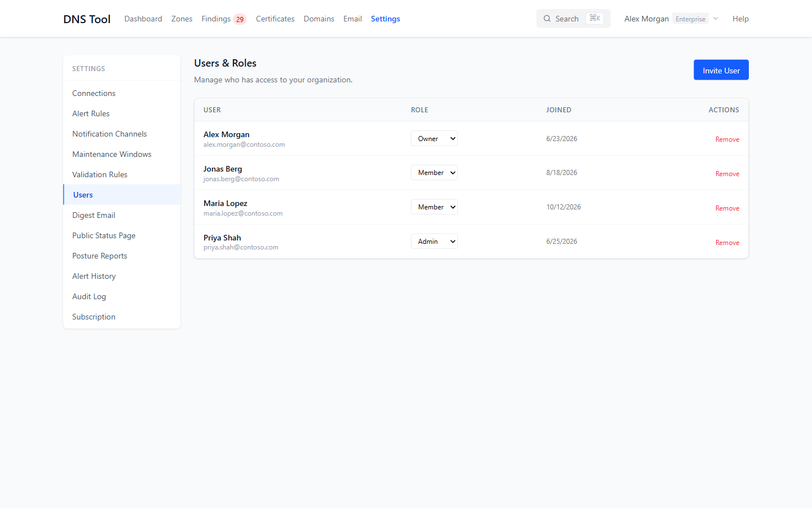Click the DNS Tool logo

click(87, 19)
